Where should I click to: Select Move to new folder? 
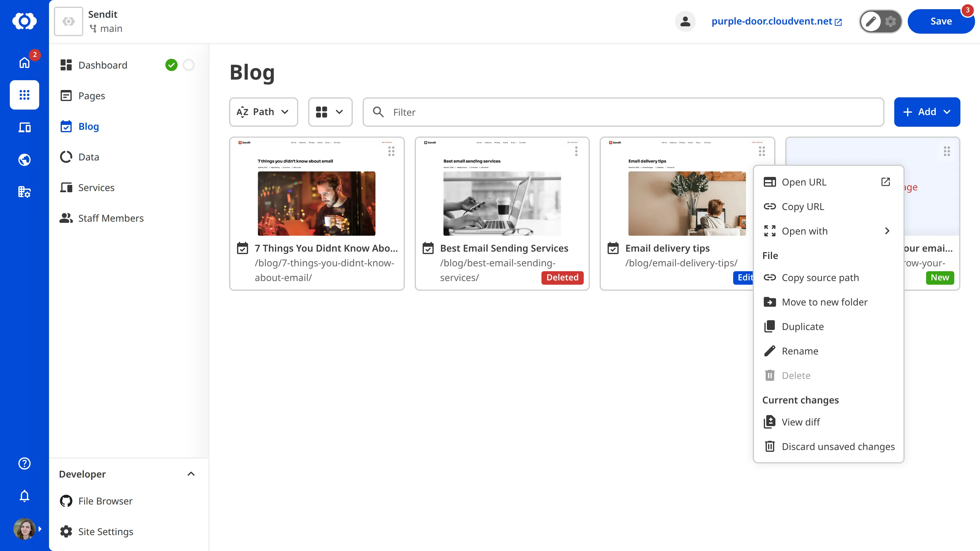pos(829,302)
